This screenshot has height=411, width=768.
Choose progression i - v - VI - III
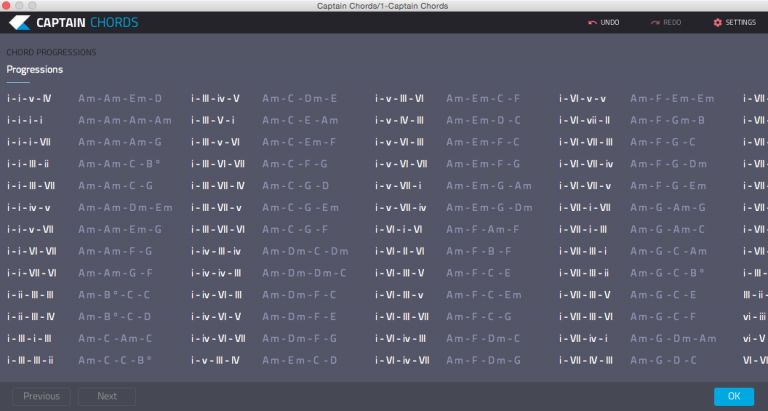point(400,142)
